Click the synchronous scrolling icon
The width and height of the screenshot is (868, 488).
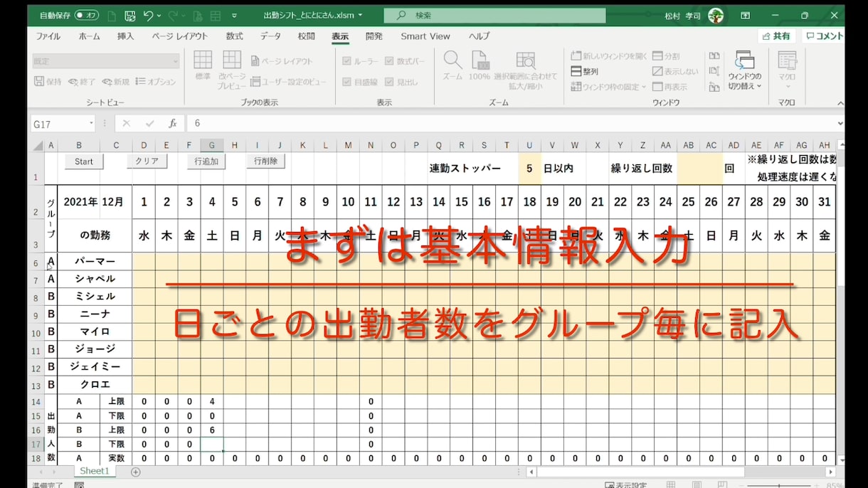click(x=714, y=71)
